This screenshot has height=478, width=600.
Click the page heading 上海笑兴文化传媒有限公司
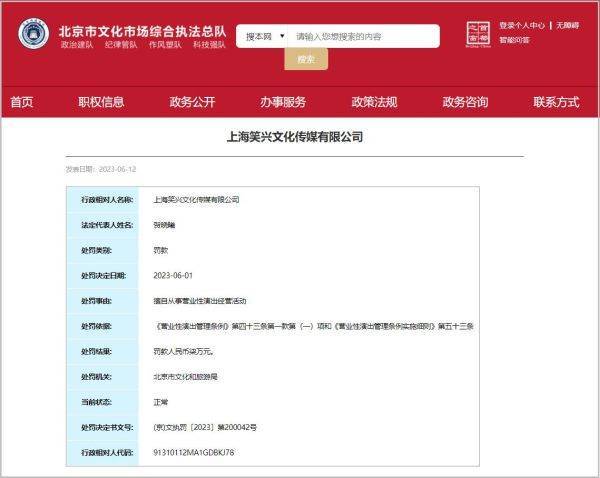pos(295,137)
